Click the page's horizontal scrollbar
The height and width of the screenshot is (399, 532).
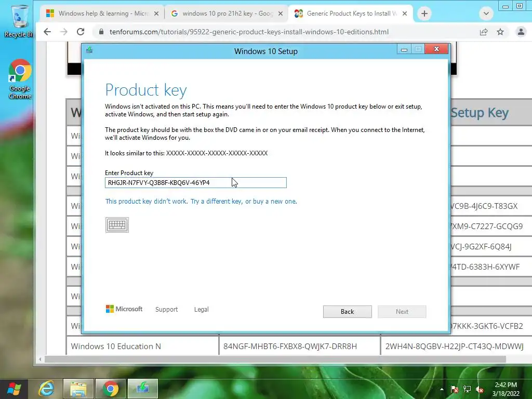click(275, 359)
